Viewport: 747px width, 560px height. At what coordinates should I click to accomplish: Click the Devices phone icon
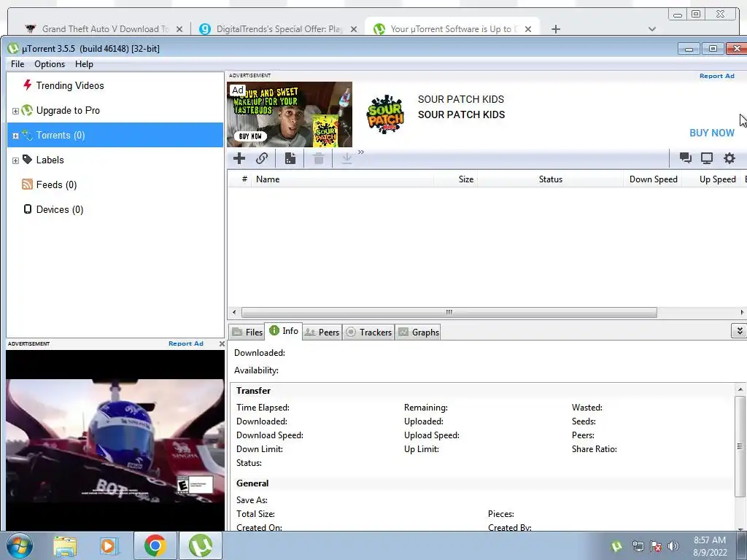28,209
